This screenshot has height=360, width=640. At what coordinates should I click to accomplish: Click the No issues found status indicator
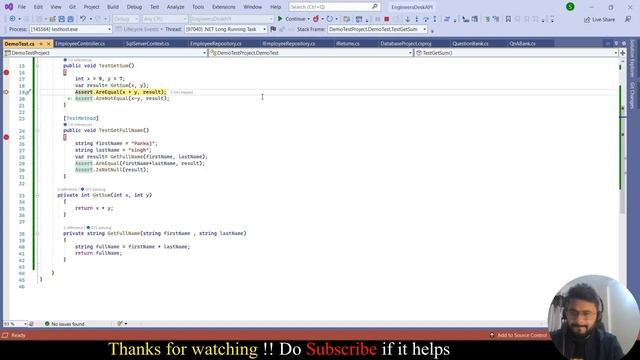64,324
